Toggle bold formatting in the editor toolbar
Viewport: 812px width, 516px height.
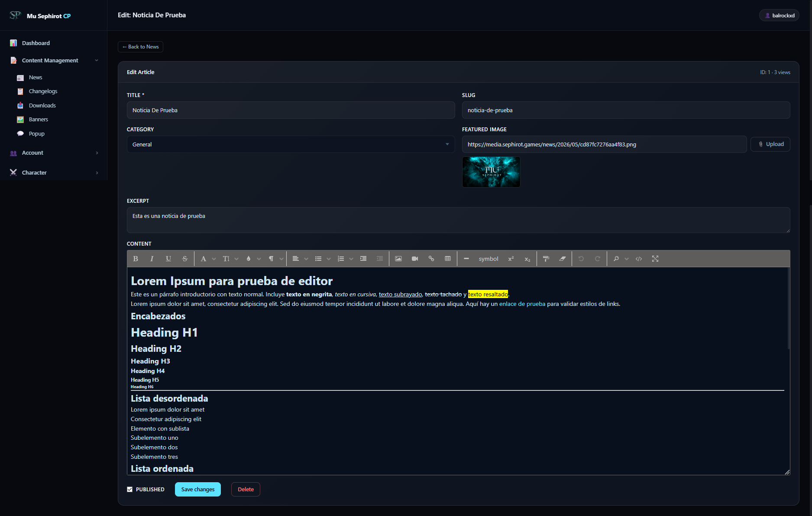(x=136, y=259)
